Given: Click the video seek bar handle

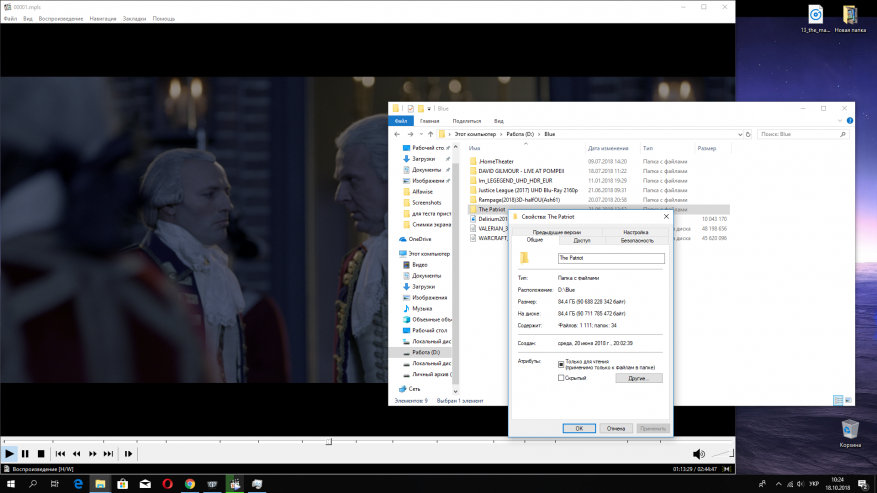Looking at the screenshot, I should pos(329,442).
